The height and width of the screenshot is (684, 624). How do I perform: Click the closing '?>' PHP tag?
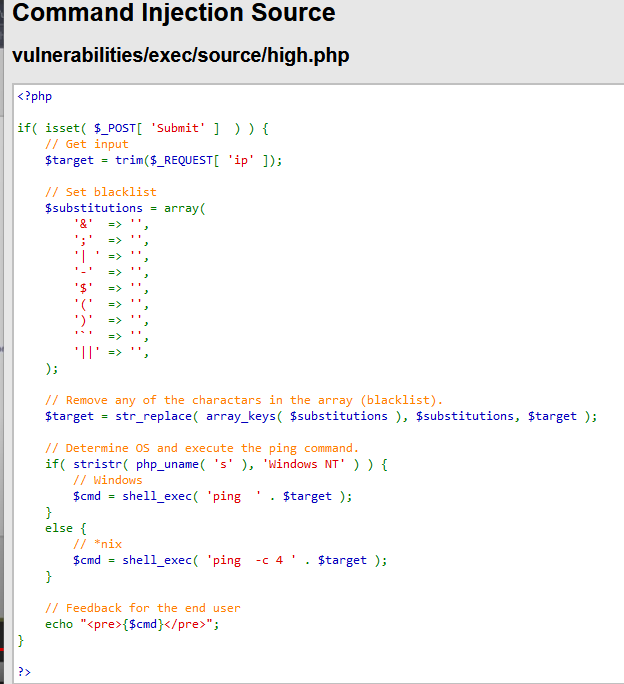pos(24,672)
